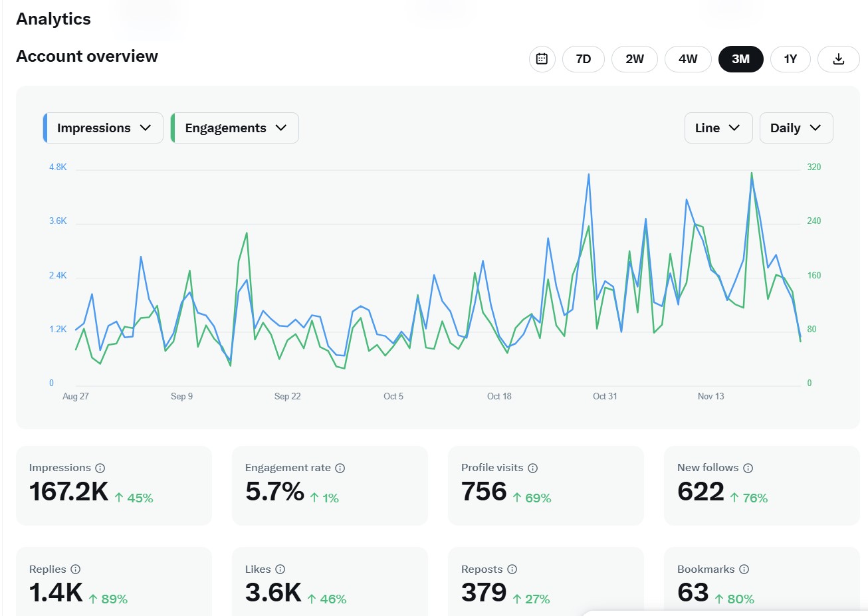Click the Engagement rate info icon

pos(340,468)
